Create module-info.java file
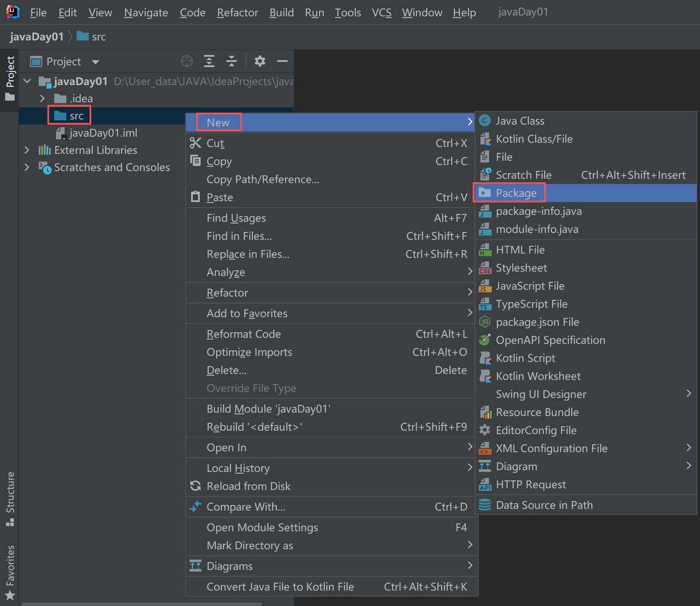 tap(586, 229)
